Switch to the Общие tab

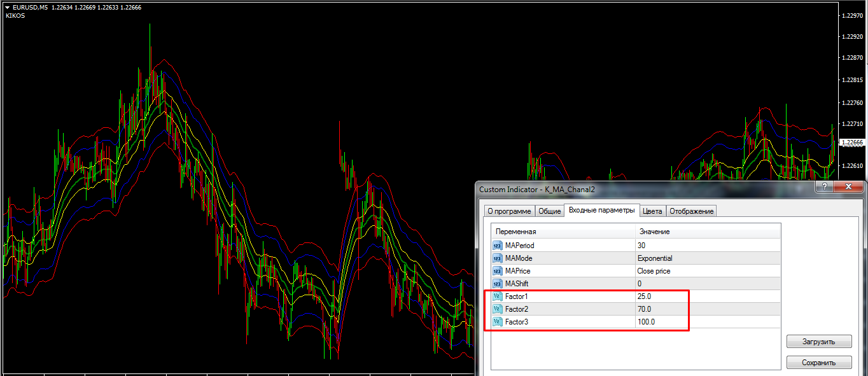(x=549, y=211)
